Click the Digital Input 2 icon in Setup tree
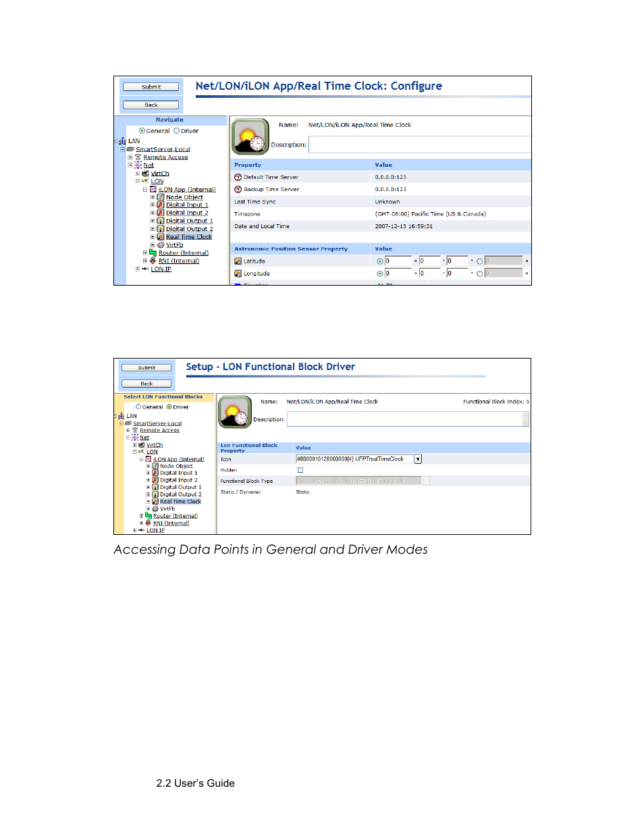 pos(155,480)
